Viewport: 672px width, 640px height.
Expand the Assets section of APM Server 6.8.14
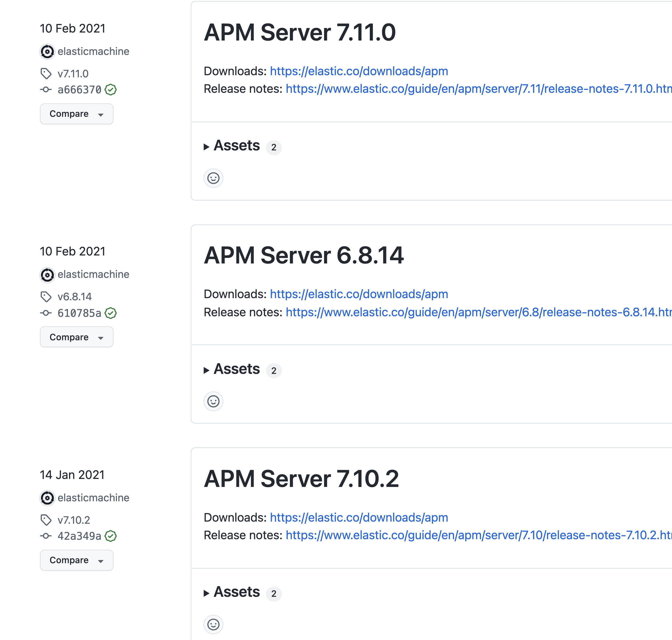pos(236,369)
